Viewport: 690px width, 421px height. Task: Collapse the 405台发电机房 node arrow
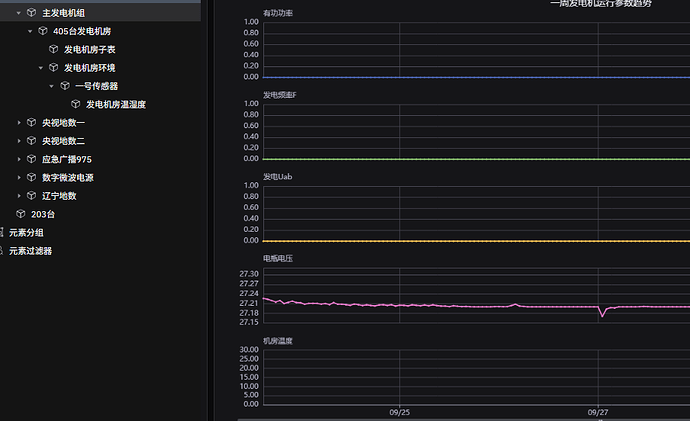[x=30, y=31]
